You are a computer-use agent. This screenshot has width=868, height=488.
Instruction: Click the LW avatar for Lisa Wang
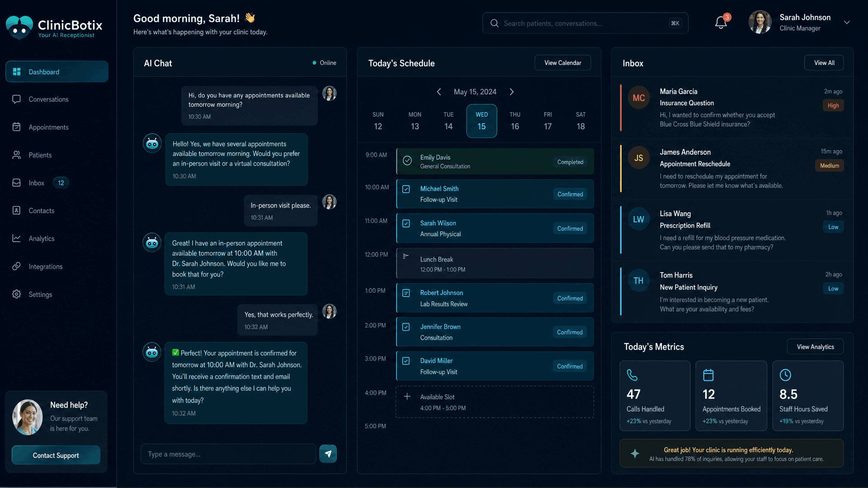click(x=638, y=220)
